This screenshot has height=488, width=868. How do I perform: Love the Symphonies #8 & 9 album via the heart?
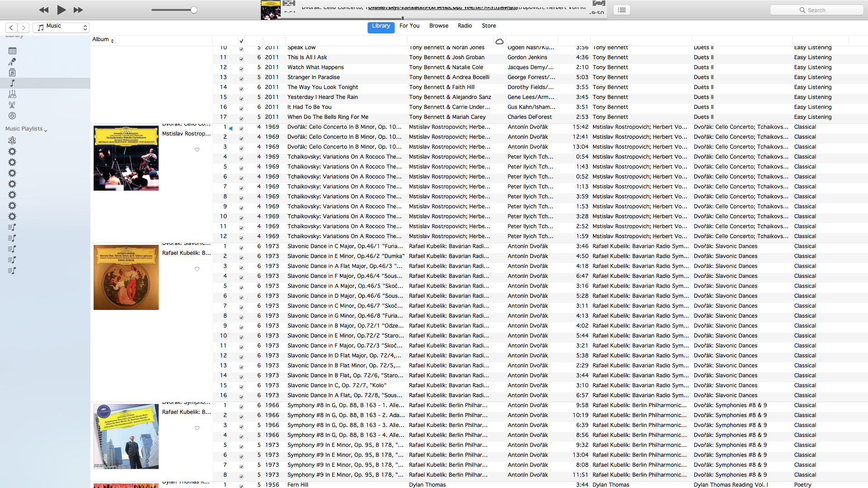(197, 428)
